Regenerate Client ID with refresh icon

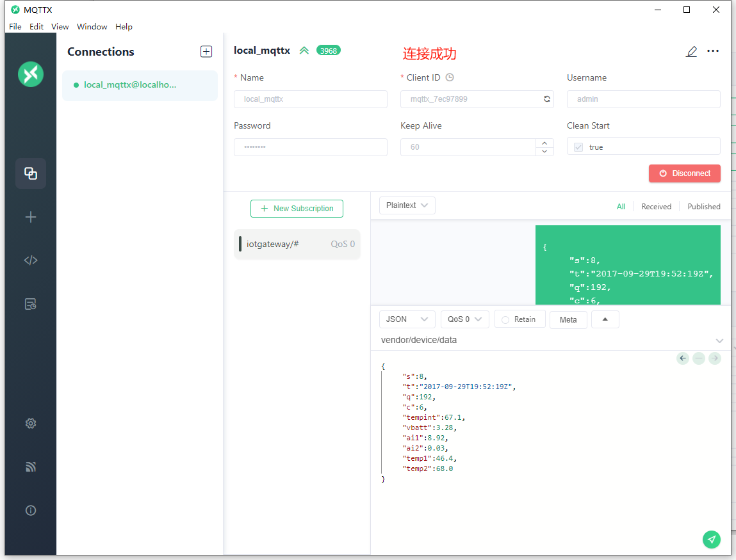click(547, 99)
